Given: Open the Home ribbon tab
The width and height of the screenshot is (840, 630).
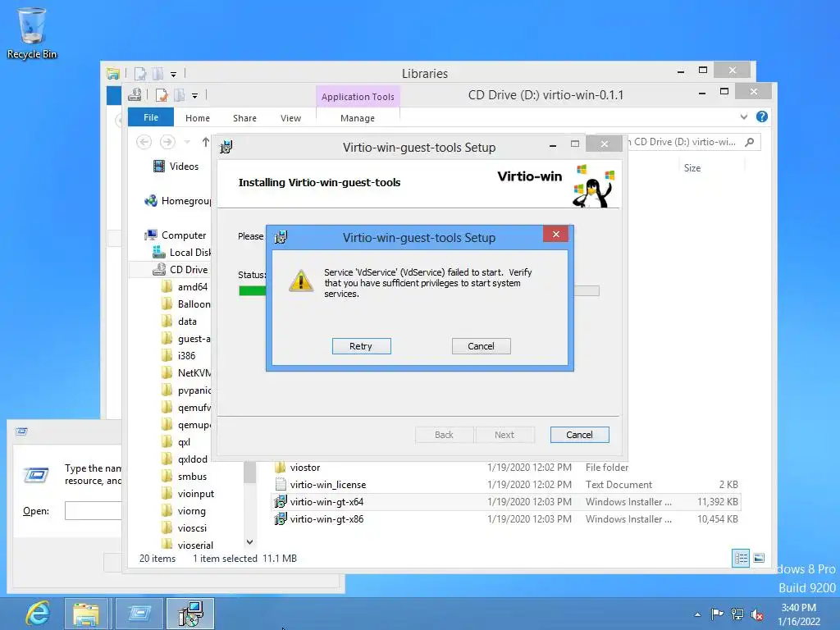Looking at the screenshot, I should tap(197, 118).
